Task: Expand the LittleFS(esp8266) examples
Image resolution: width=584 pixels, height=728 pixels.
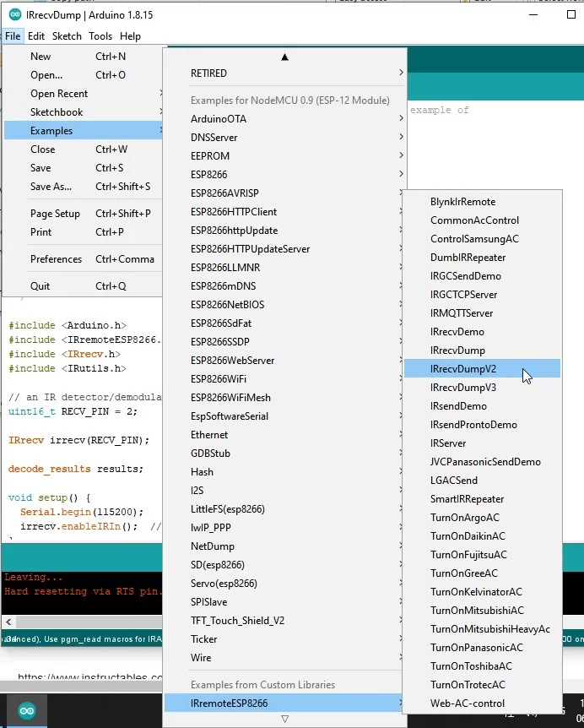Action: click(x=284, y=508)
